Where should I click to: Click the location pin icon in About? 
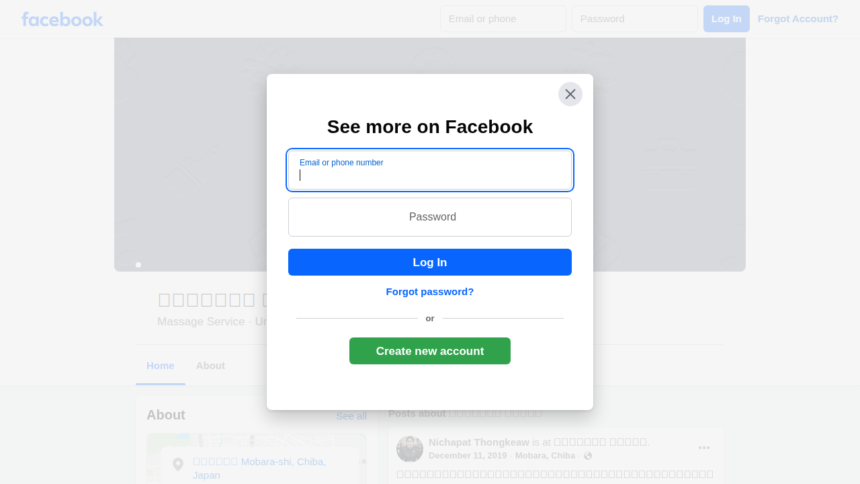[x=178, y=464]
